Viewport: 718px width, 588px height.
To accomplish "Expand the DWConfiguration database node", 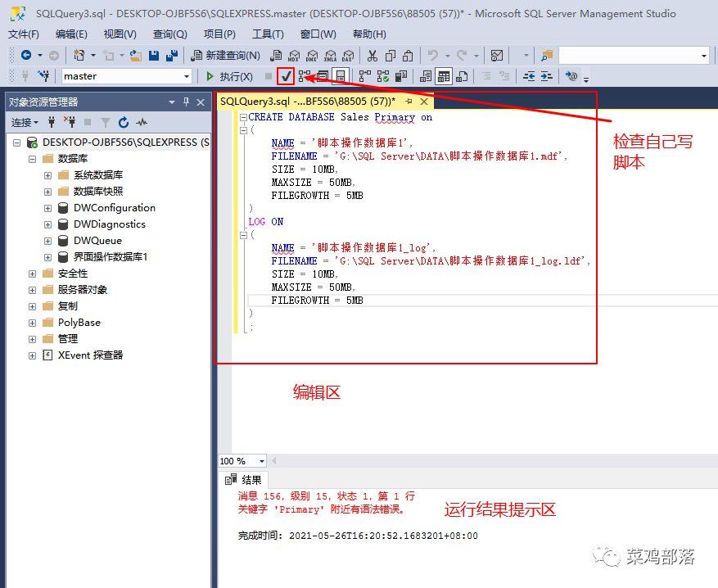I will click(x=47, y=208).
